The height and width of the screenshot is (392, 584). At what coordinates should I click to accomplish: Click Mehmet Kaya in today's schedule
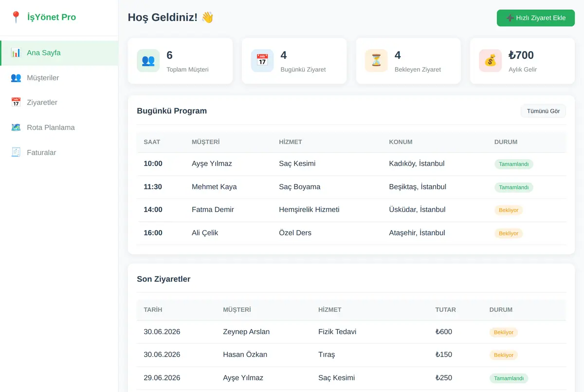click(x=214, y=187)
